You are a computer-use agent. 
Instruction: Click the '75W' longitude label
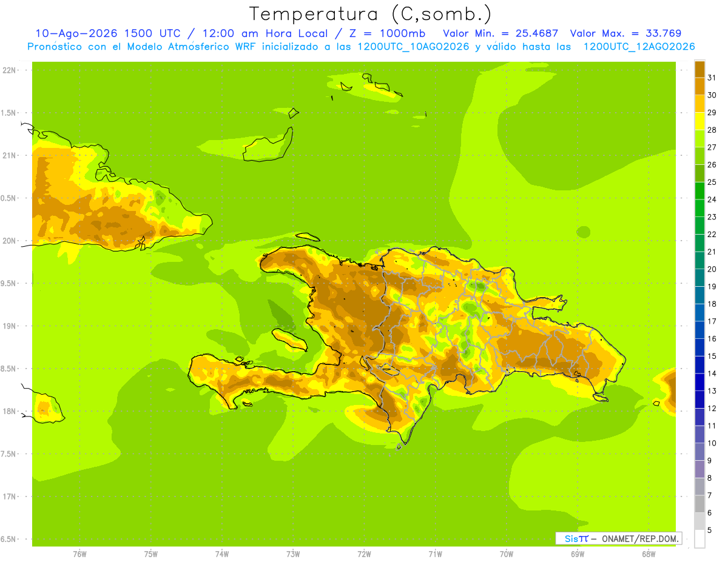(150, 554)
